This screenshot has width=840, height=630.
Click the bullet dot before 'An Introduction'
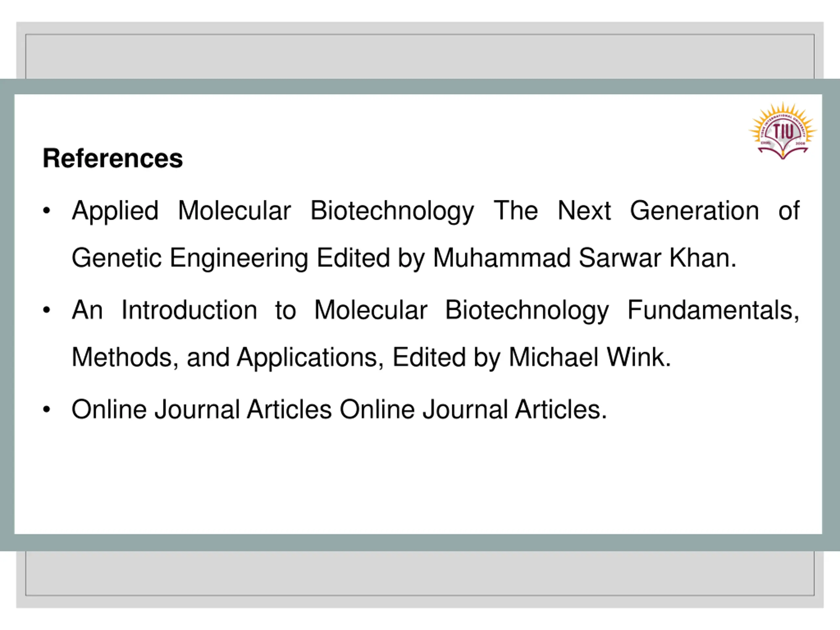46,310
